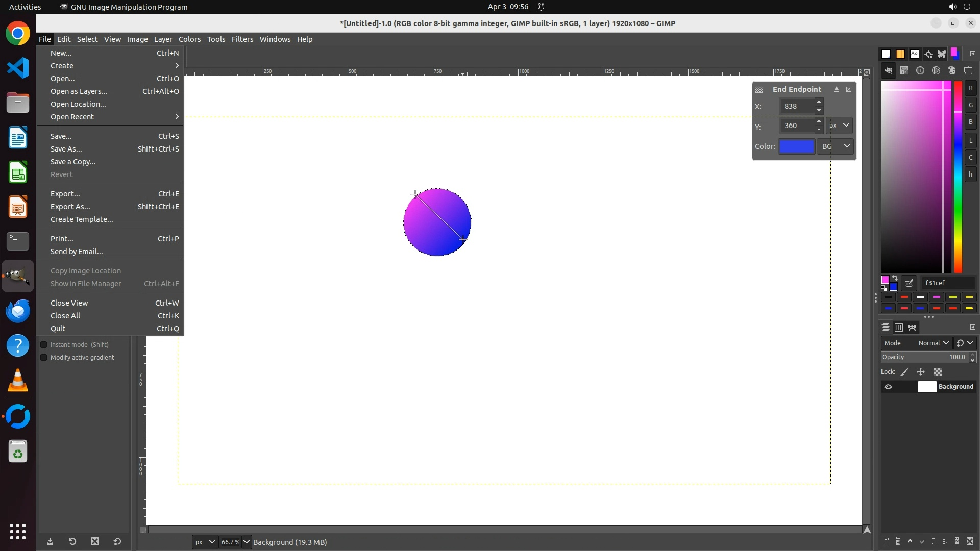Click Reset to default values icon
Image resolution: width=980 pixels, height=551 pixels.
pyautogui.click(x=117, y=542)
